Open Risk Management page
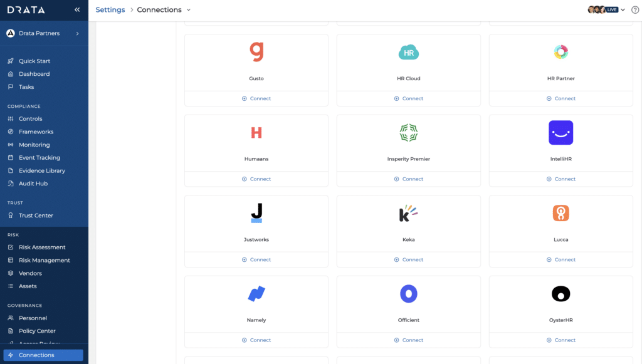 coord(45,260)
